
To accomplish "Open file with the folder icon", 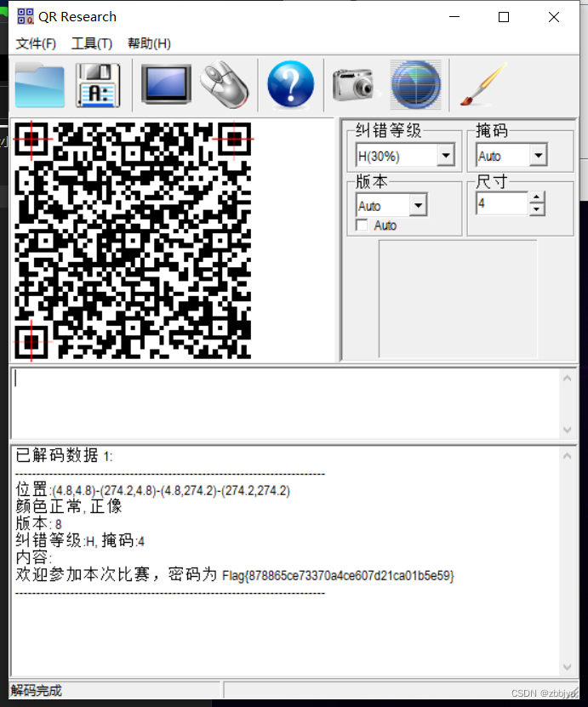I will [x=40, y=86].
